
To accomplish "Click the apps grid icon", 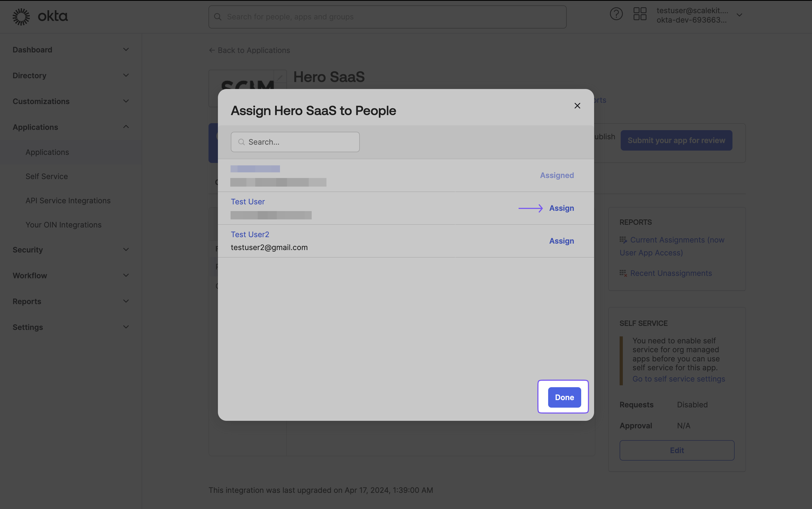I will click(x=640, y=16).
